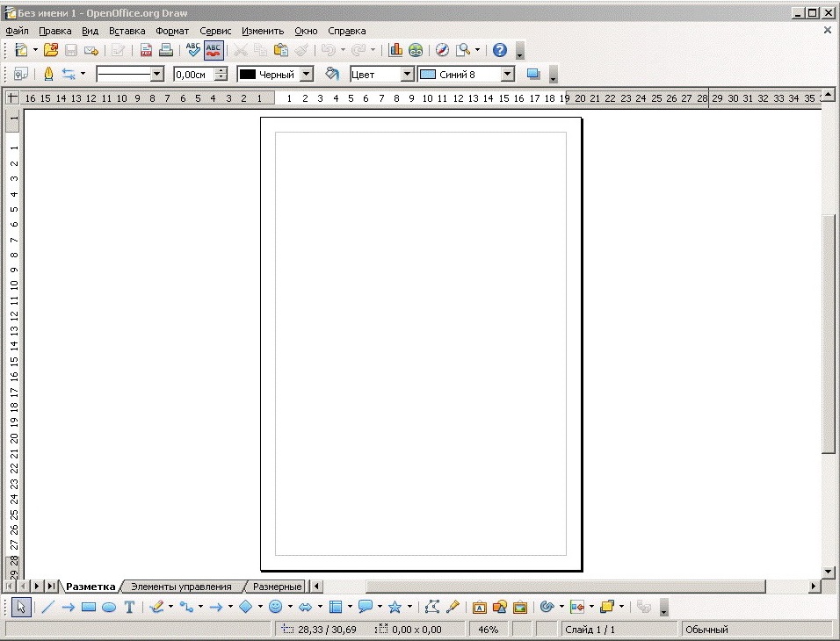The image size is (840, 641).
Task: Click the black line color swatch
Action: [x=247, y=75]
